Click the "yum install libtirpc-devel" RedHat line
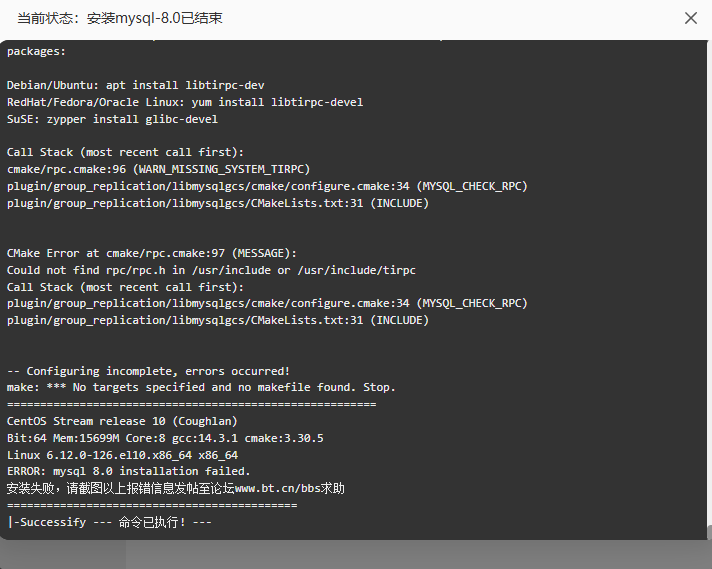712x569 pixels. pos(185,102)
